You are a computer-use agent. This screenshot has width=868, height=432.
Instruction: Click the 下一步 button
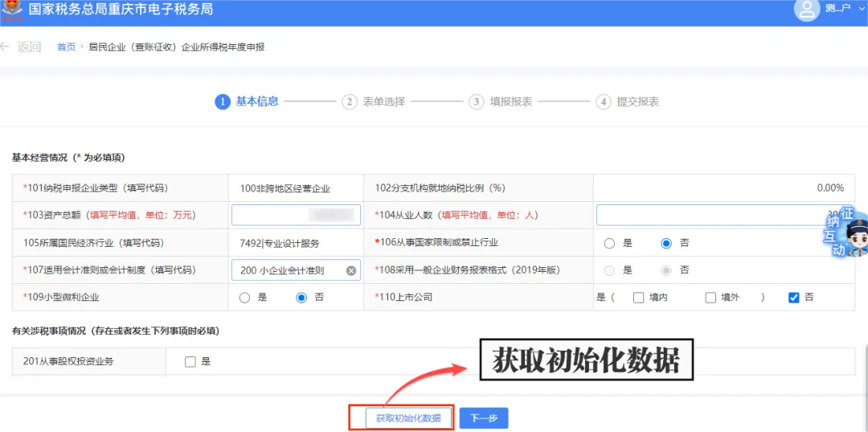tap(483, 418)
